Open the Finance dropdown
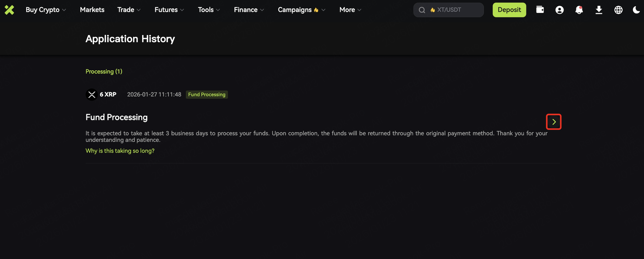Screen dimensions: 644x259 249,10
